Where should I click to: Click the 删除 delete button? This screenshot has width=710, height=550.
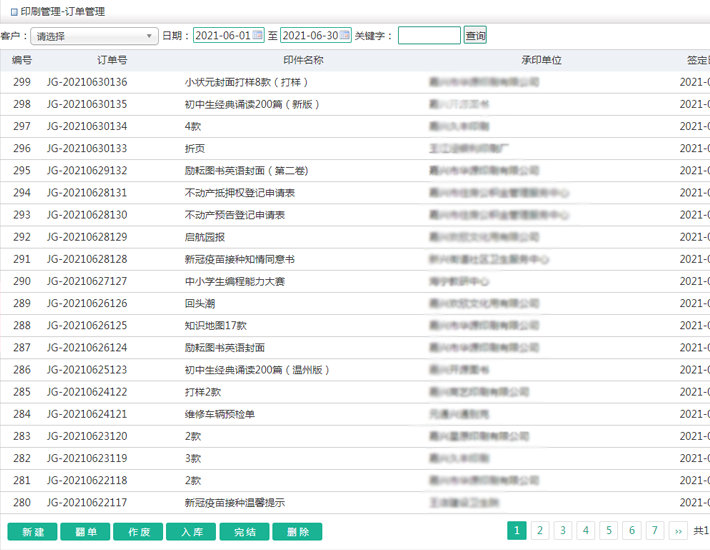[297, 532]
